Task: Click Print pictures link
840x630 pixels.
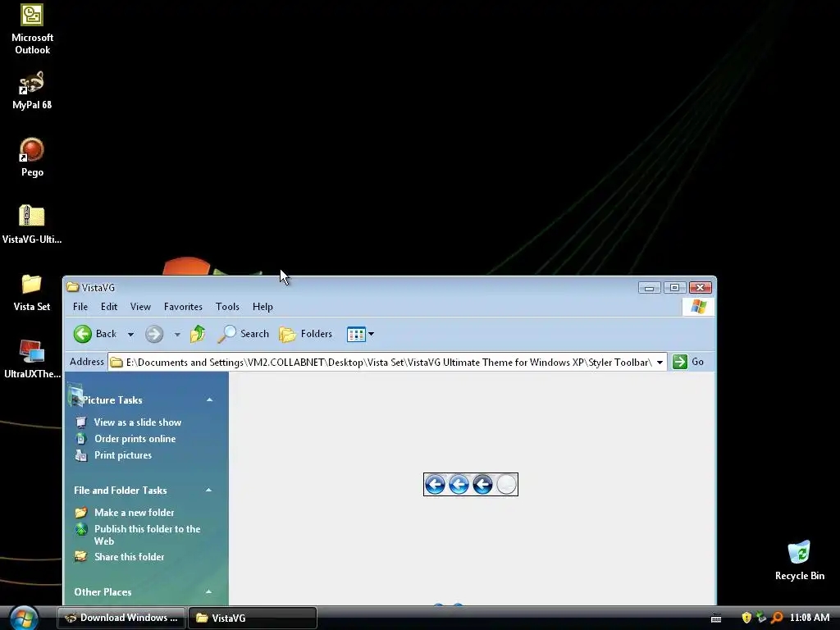Action: point(123,454)
